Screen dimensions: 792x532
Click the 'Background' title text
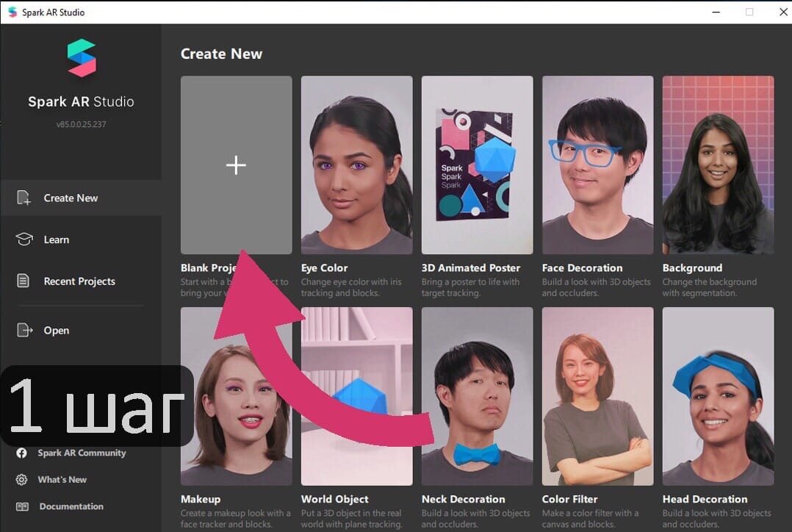point(693,267)
